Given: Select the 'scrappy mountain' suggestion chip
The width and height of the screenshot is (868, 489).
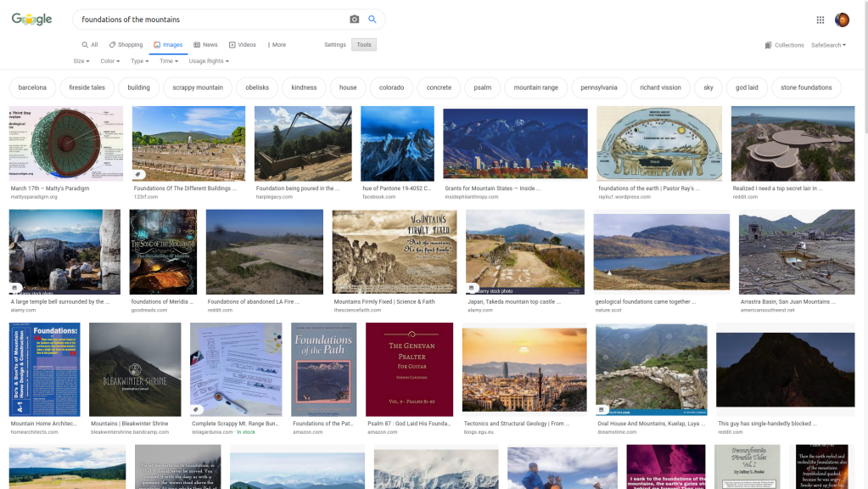Looking at the screenshot, I should point(198,87).
